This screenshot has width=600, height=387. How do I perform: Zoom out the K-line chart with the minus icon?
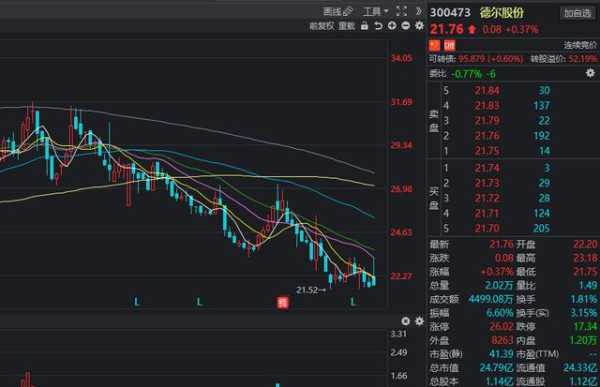tap(406, 26)
